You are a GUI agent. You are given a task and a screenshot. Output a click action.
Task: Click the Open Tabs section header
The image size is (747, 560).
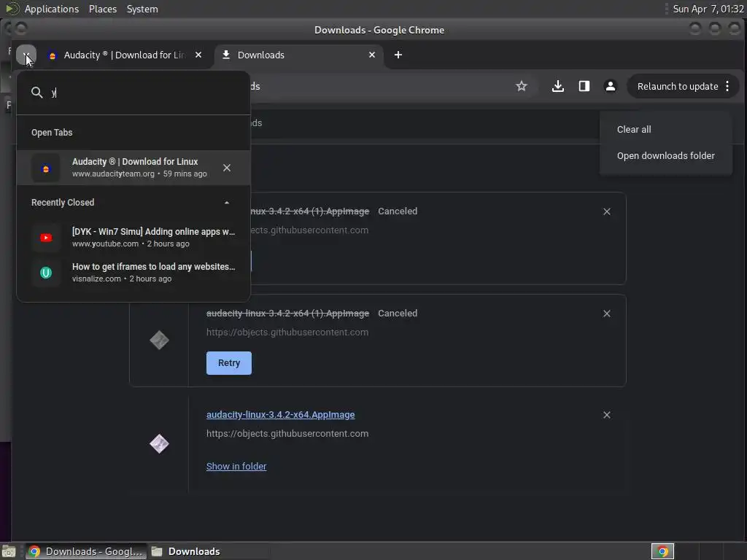point(52,133)
